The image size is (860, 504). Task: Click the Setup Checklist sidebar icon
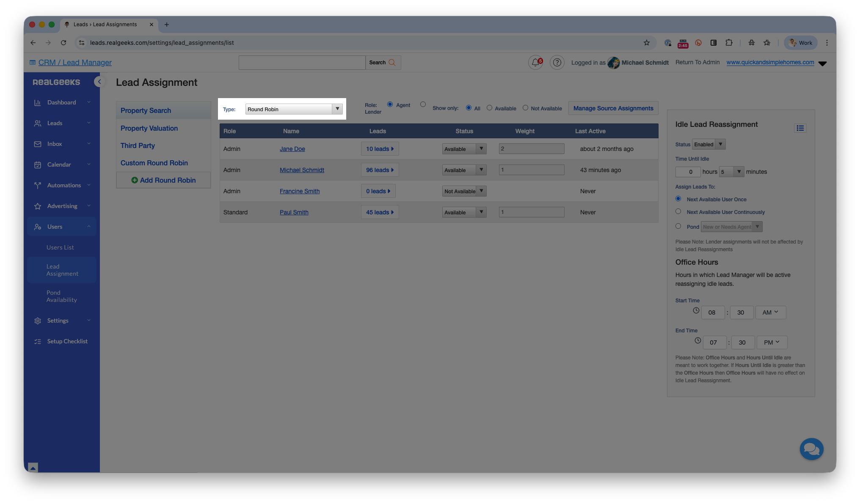tap(38, 342)
